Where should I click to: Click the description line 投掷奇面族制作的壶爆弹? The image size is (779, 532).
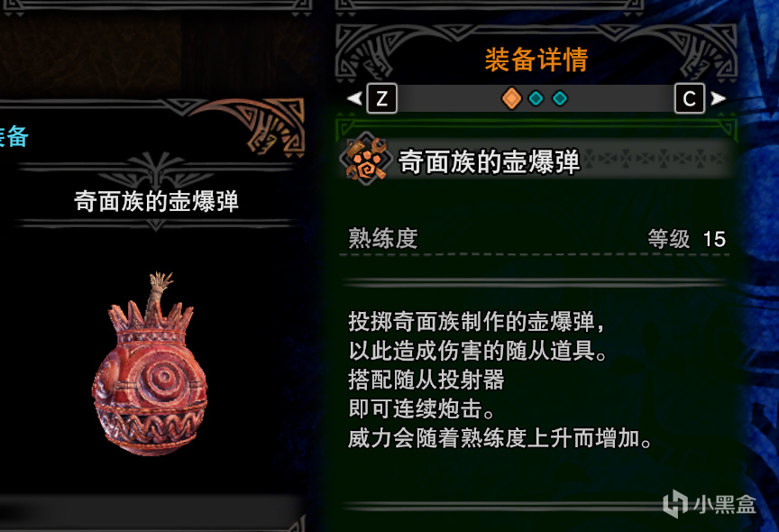pyautogui.click(x=476, y=321)
